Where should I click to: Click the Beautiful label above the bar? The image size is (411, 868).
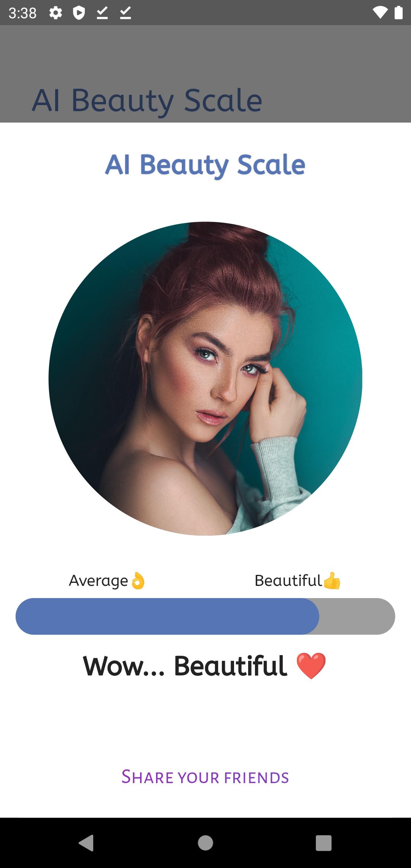click(x=288, y=581)
